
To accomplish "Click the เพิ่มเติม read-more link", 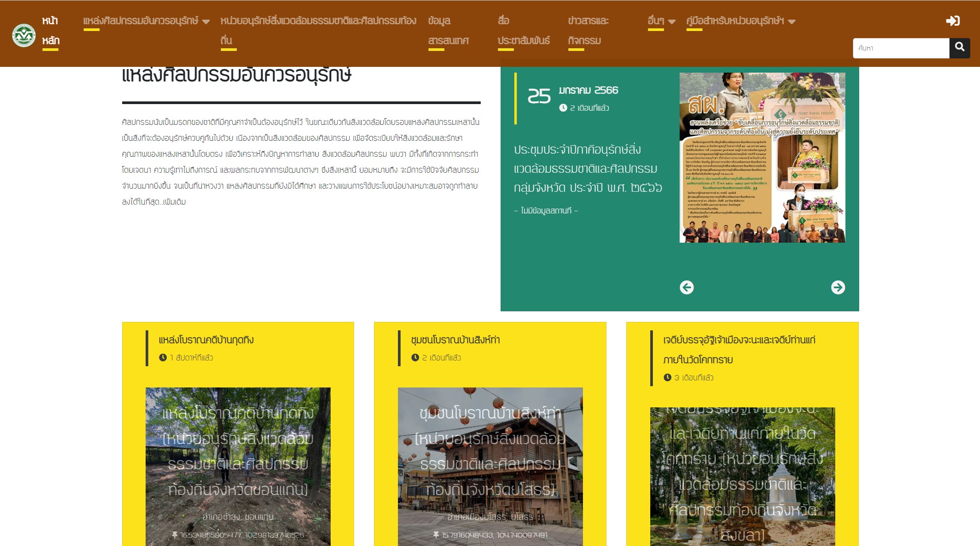I will coord(174,202).
